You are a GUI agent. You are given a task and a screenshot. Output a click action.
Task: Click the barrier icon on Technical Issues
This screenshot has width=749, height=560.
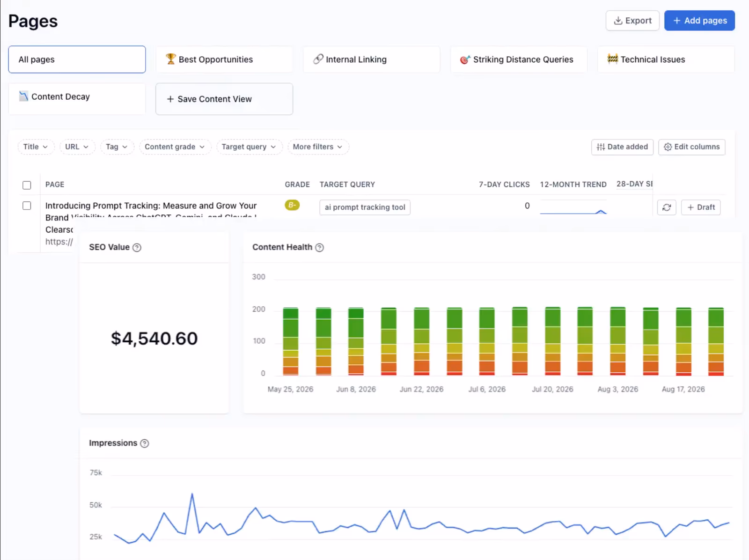point(613,59)
